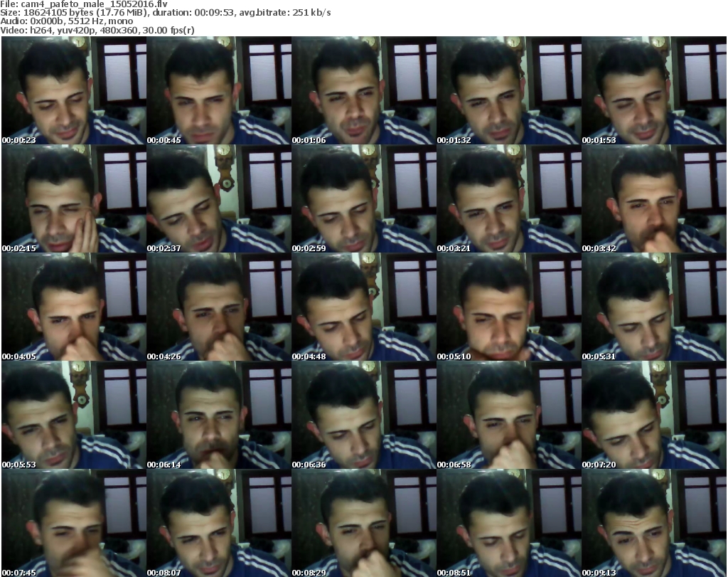Select the thumbnail frame at 00:00:23

[74, 90]
